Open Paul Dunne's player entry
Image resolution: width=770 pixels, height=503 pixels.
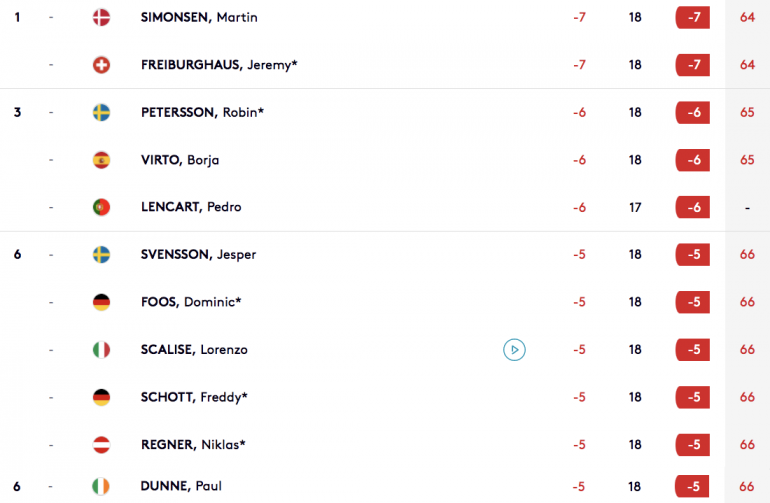click(181, 486)
